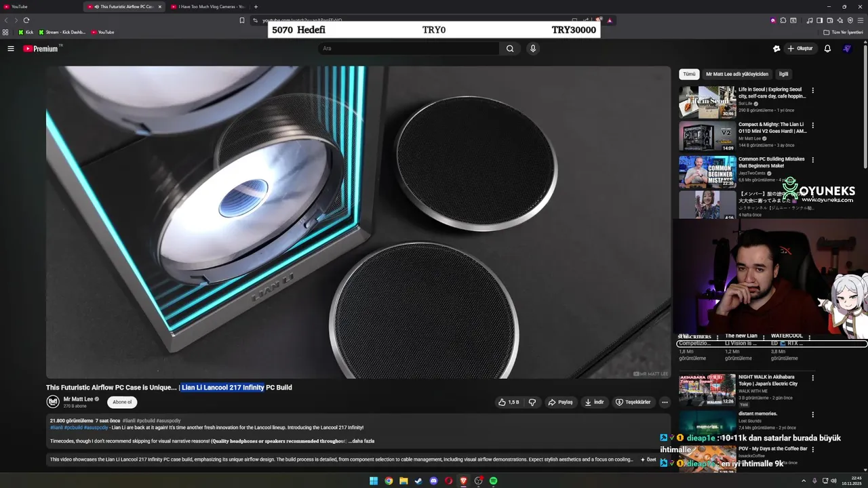868x488 pixels.
Task: Open Kick bookmark
Action: [26, 32]
